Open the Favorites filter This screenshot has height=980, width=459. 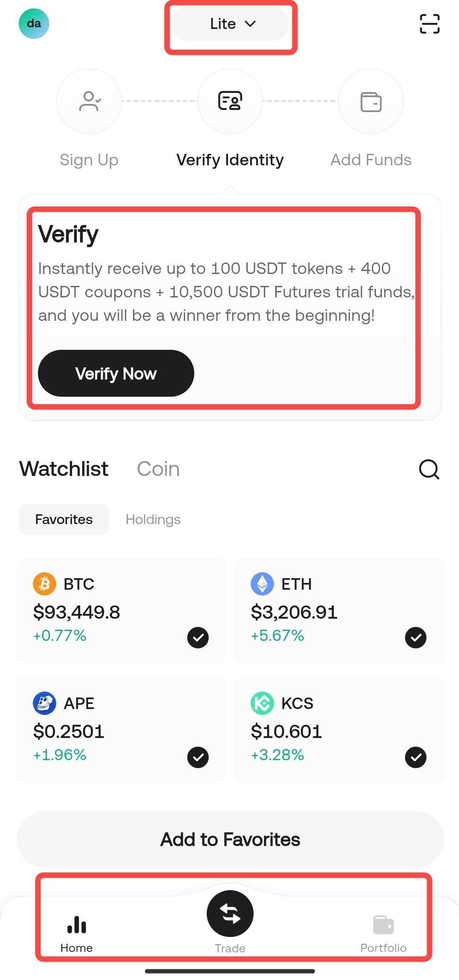[64, 519]
